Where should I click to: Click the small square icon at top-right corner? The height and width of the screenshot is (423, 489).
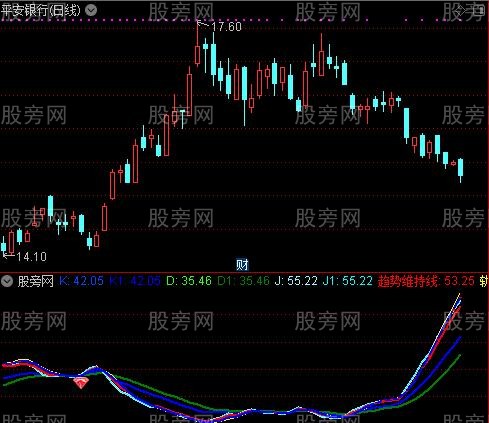click(x=480, y=10)
